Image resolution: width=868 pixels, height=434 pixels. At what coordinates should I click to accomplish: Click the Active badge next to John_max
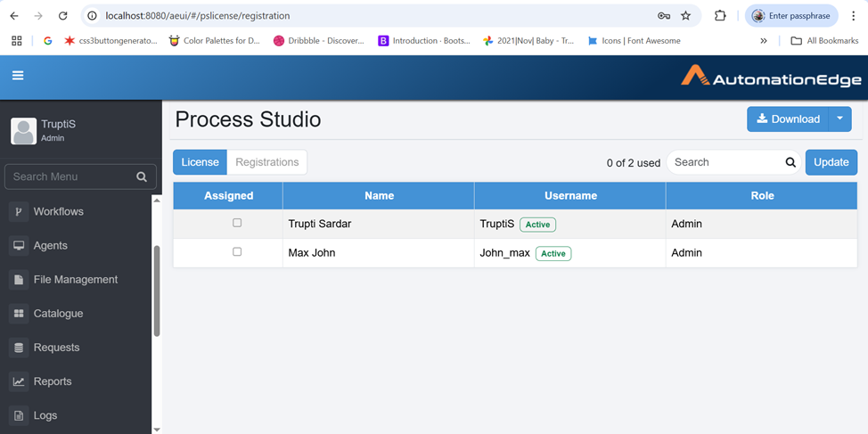[553, 253]
